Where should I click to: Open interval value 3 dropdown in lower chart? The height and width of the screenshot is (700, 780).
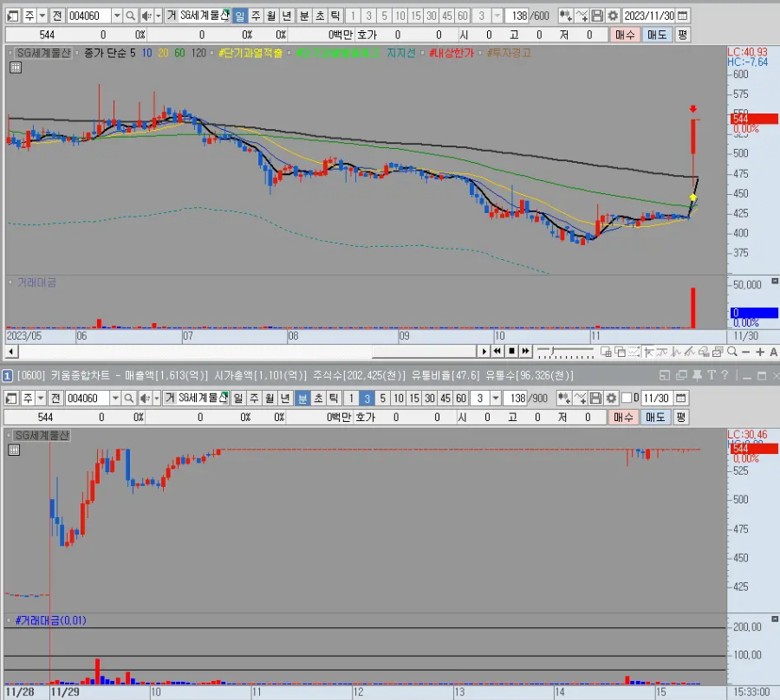pyautogui.click(x=496, y=399)
